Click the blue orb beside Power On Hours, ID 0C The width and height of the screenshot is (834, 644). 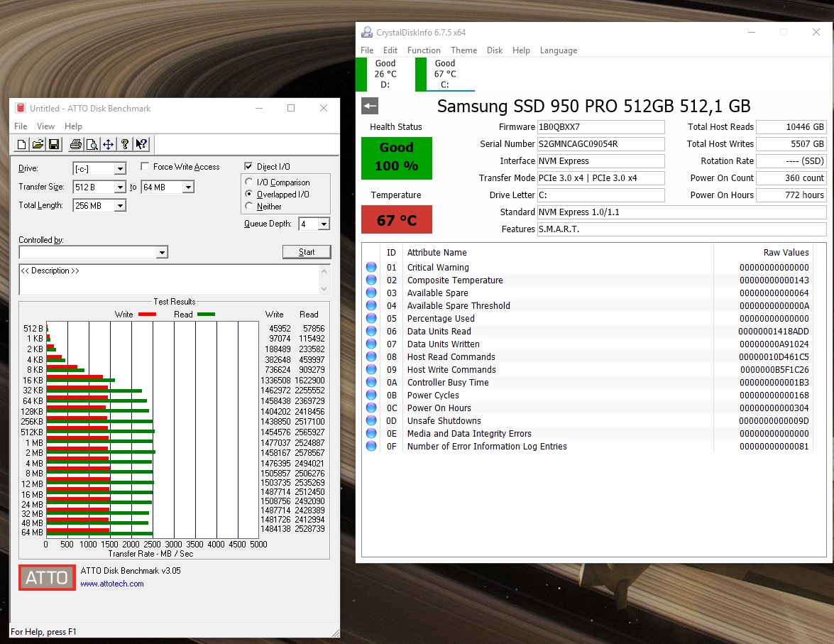[371, 408]
